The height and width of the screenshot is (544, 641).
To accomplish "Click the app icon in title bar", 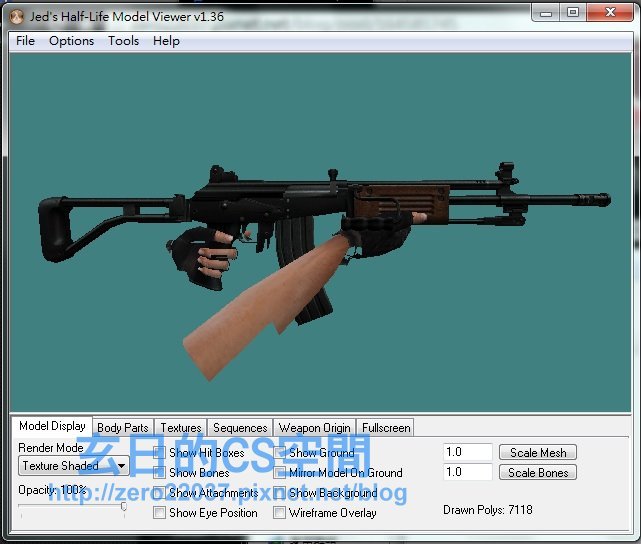I will click(x=17, y=17).
